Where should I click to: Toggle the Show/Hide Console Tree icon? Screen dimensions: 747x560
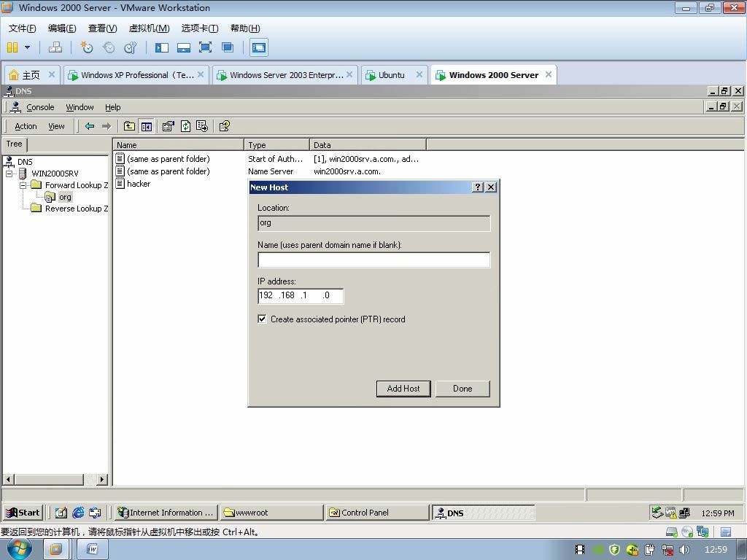(146, 126)
